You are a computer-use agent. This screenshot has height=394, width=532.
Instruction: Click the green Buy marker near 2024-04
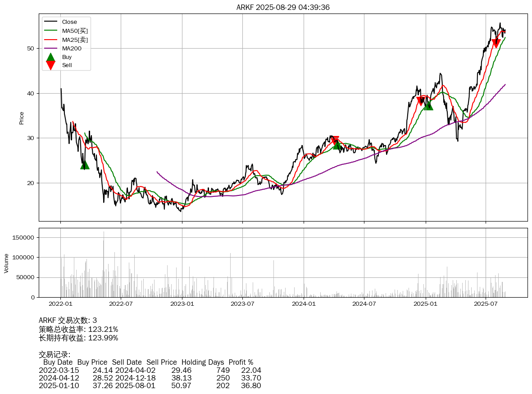pyautogui.click(x=337, y=145)
